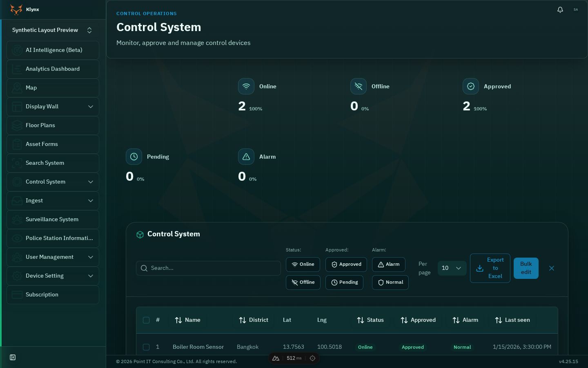
Task: Clear filters with the X icon
Action: tap(552, 268)
